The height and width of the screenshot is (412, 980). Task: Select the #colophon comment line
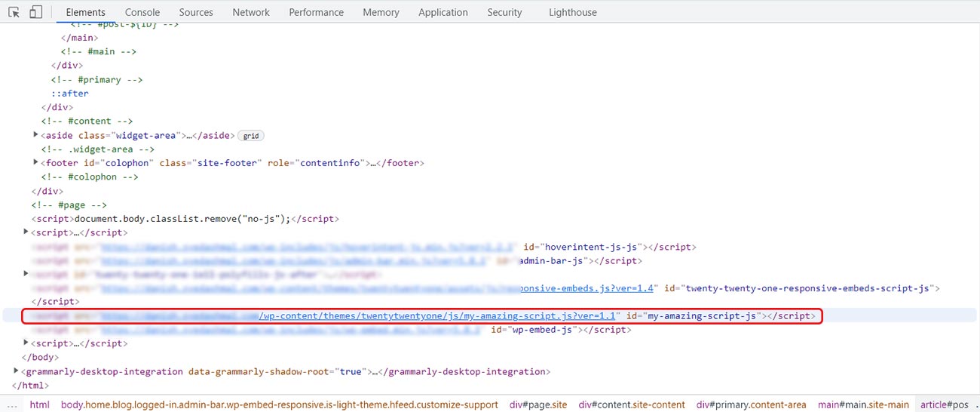tap(90, 177)
